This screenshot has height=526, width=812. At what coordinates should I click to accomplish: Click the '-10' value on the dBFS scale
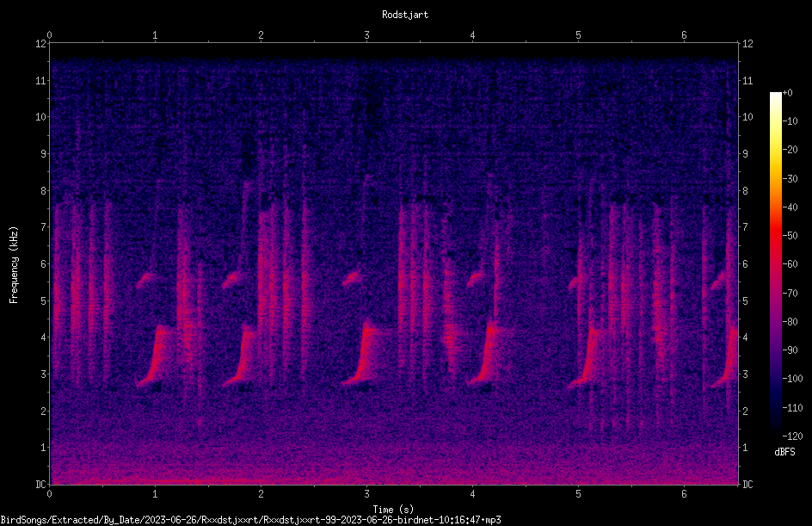(790, 121)
